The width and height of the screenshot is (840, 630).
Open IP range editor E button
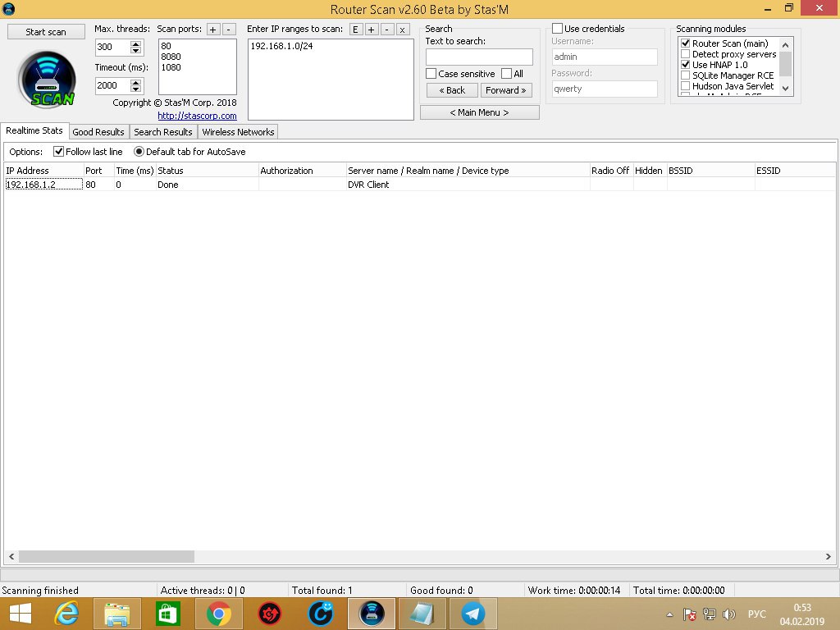(355, 30)
